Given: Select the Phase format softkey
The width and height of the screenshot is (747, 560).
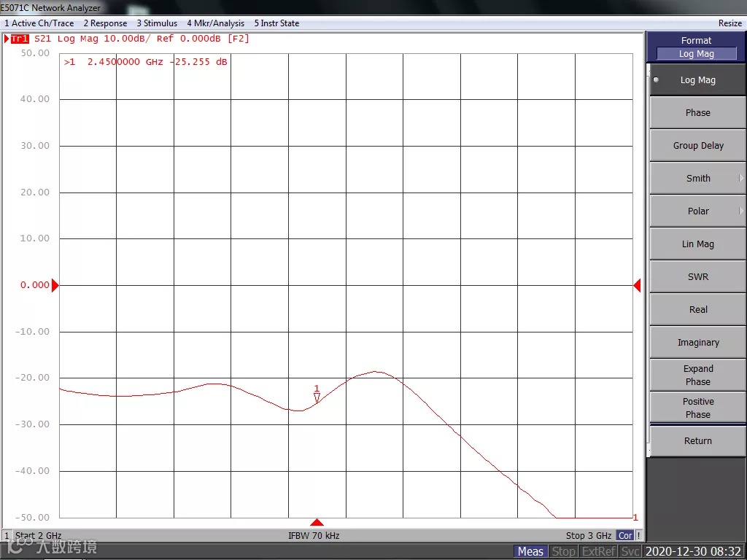Looking at the screenshot, I should 697,113.
